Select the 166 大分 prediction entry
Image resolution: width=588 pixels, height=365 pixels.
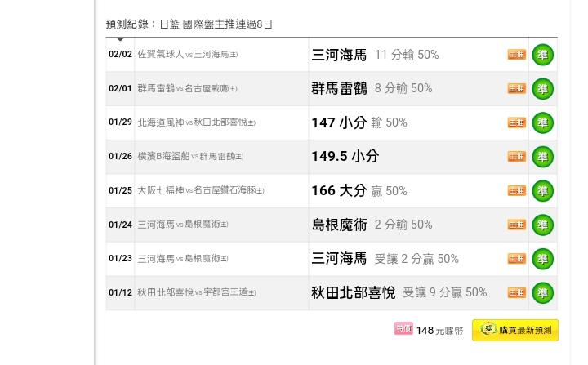(359, 190)
